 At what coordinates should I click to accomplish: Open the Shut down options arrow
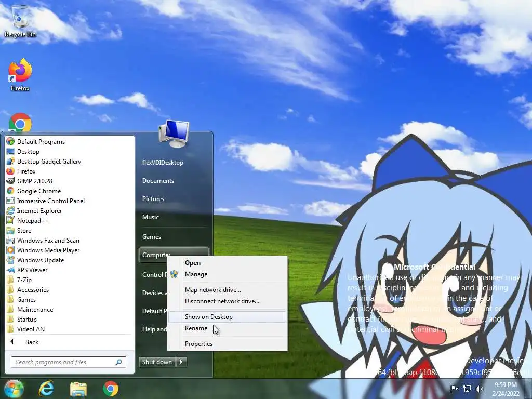181,362
